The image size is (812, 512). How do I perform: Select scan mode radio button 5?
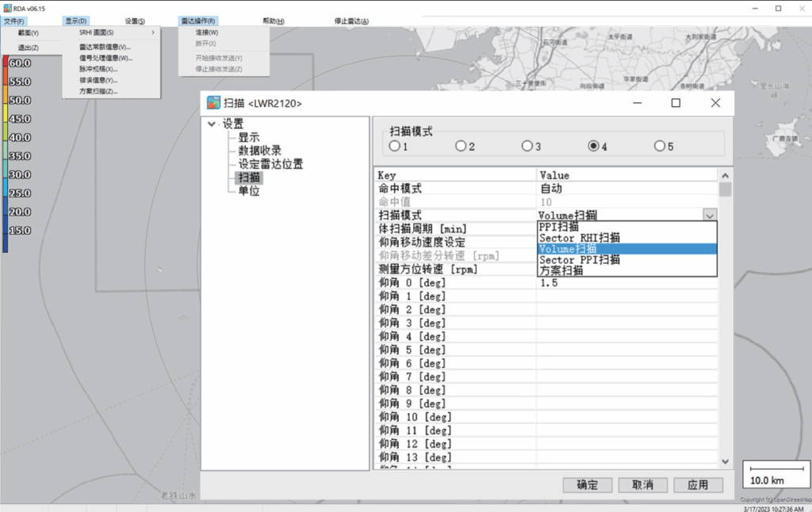point(659,146)
